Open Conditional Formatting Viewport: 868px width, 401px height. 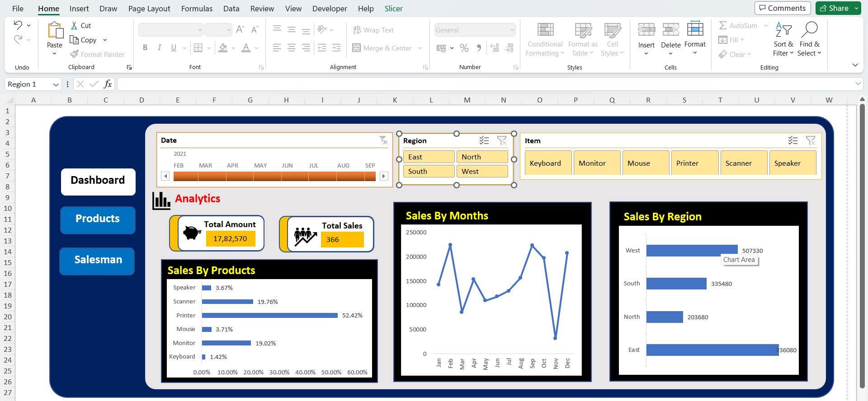[545, 40]
